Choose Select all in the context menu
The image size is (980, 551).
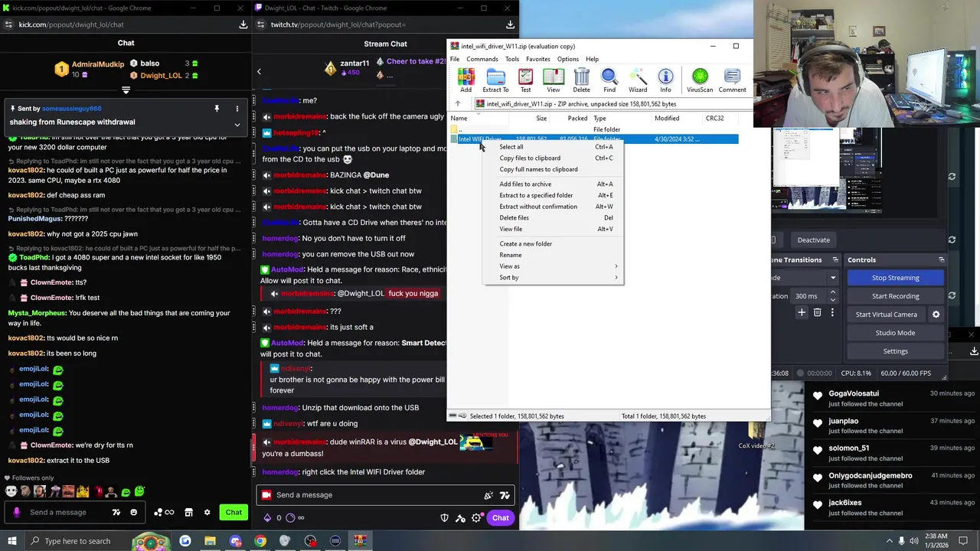point(554,147)
